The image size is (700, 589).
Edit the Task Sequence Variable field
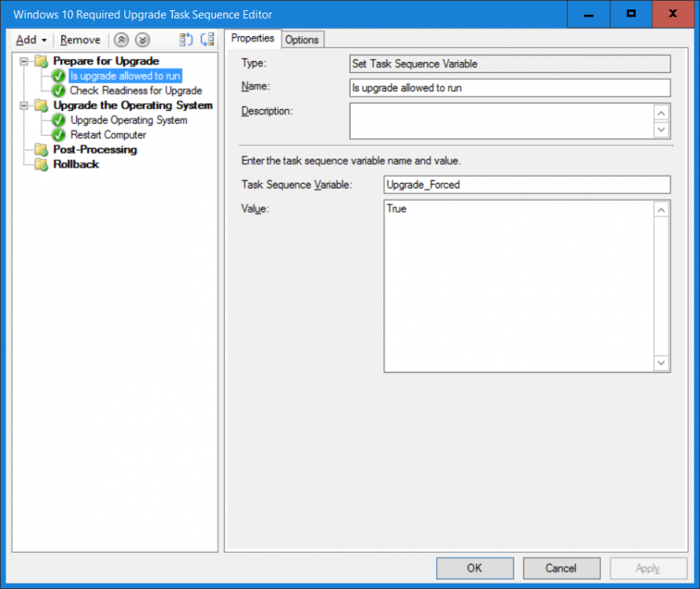coord(527,185)
